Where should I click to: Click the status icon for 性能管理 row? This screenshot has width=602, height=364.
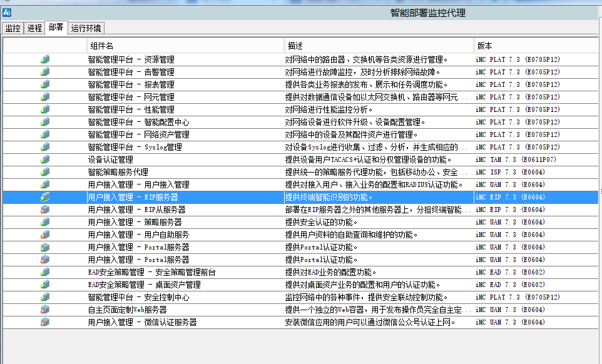45,109
